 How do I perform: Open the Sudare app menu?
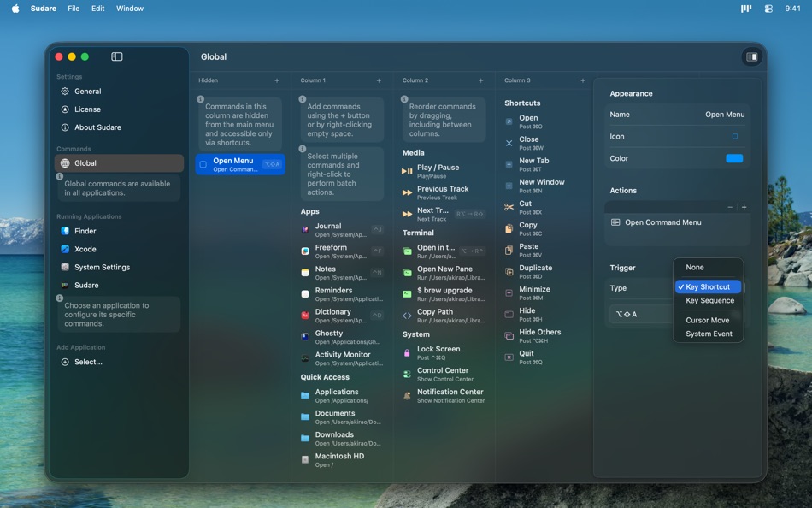44,9
